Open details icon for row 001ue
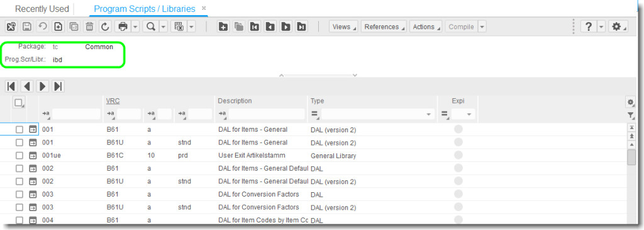644x230 pixels. (33, 156)
